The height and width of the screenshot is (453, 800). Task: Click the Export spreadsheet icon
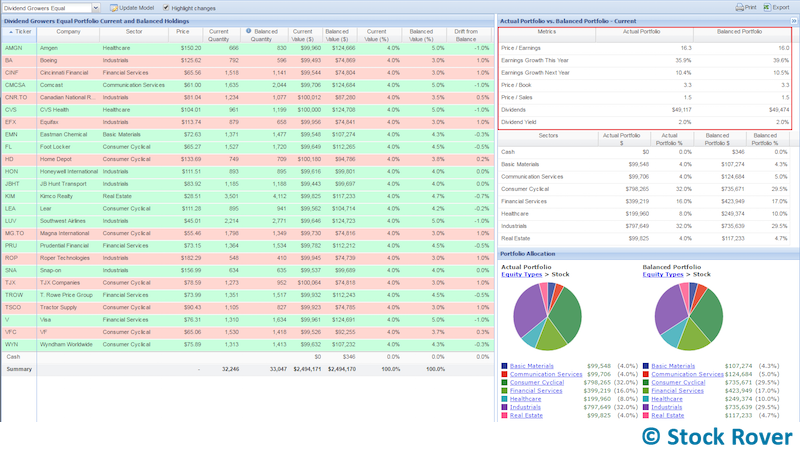767,7
